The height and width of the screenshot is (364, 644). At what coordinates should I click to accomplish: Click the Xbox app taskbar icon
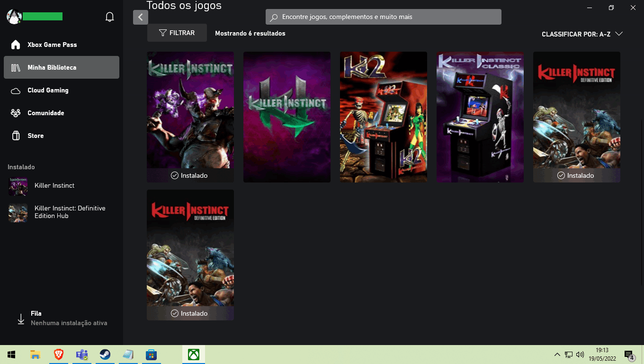tap(194, 355)
